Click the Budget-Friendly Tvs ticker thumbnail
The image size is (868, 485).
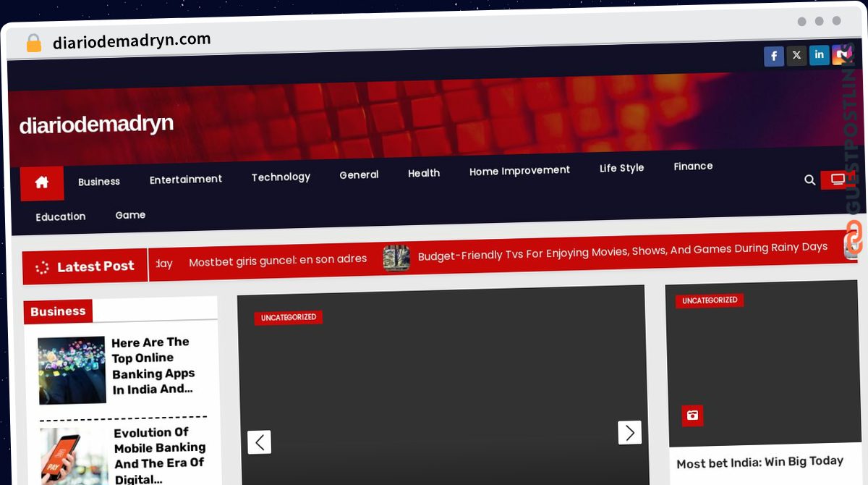coord(396,258)
